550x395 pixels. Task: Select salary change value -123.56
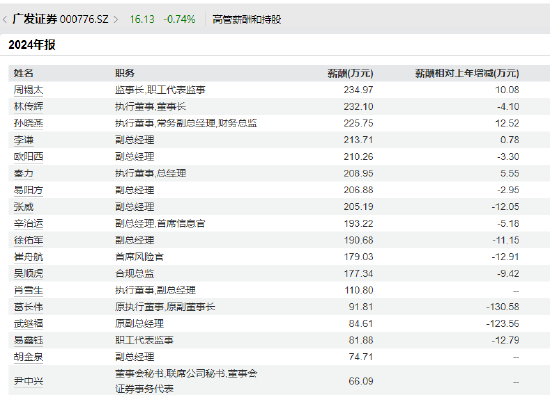(503, 323)
